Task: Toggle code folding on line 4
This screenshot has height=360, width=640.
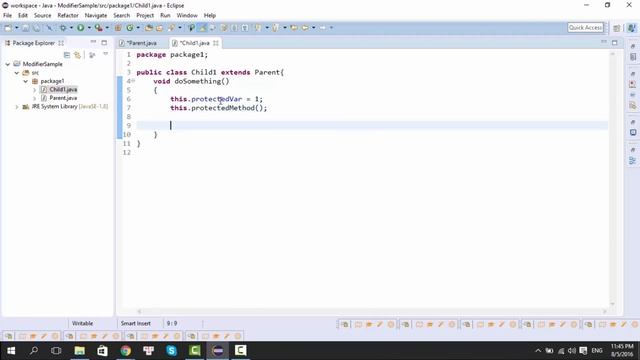Action: coord(133,81)
